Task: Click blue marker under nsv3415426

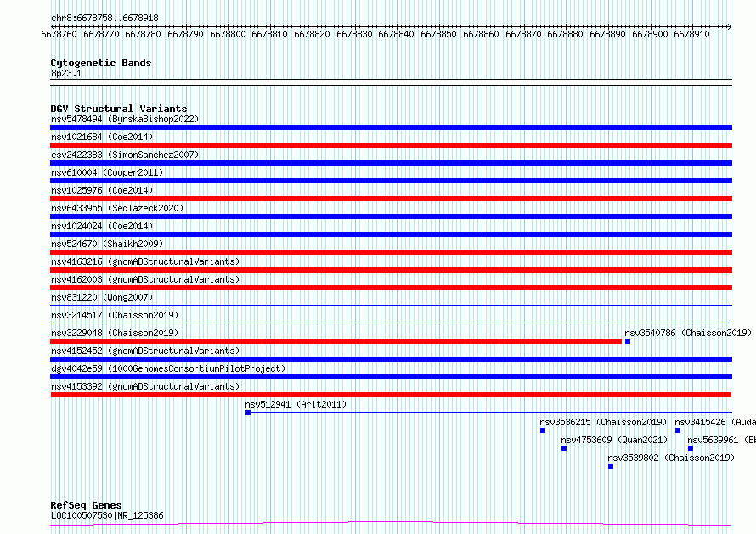Action: (x=678, y=430)
